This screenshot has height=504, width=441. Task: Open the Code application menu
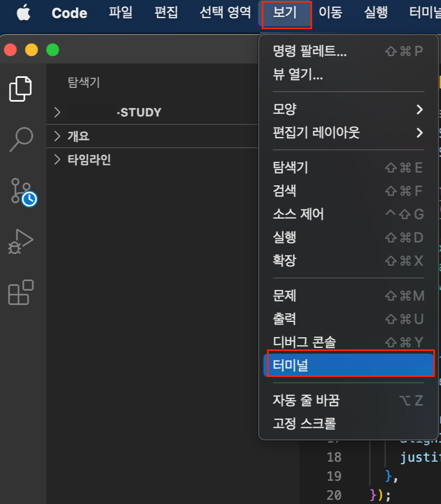pyautogui.click(x=69, y=13)
